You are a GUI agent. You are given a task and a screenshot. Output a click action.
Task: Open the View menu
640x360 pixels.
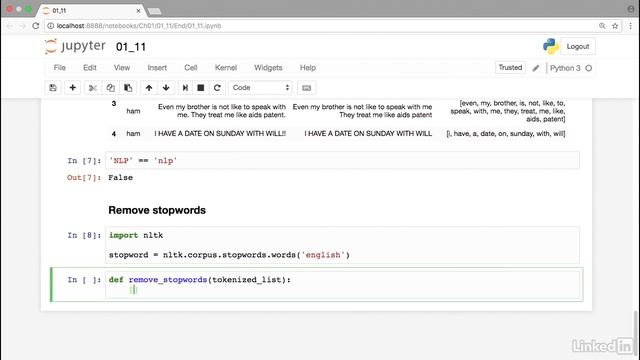[x=122, y=68]
